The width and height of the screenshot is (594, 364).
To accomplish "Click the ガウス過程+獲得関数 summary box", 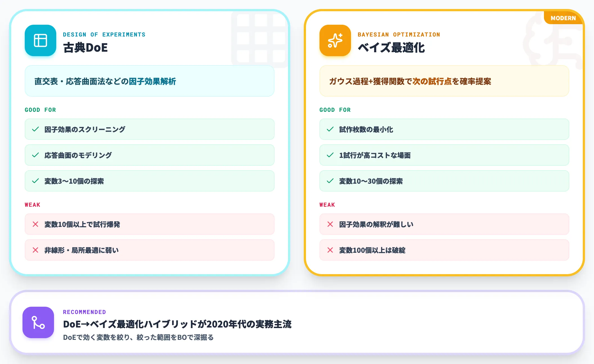I will [444, 81].
